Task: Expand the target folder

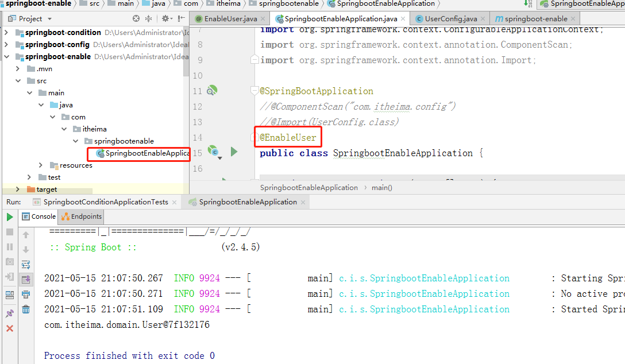Action: pyautogui.click(x=18, y=189)
